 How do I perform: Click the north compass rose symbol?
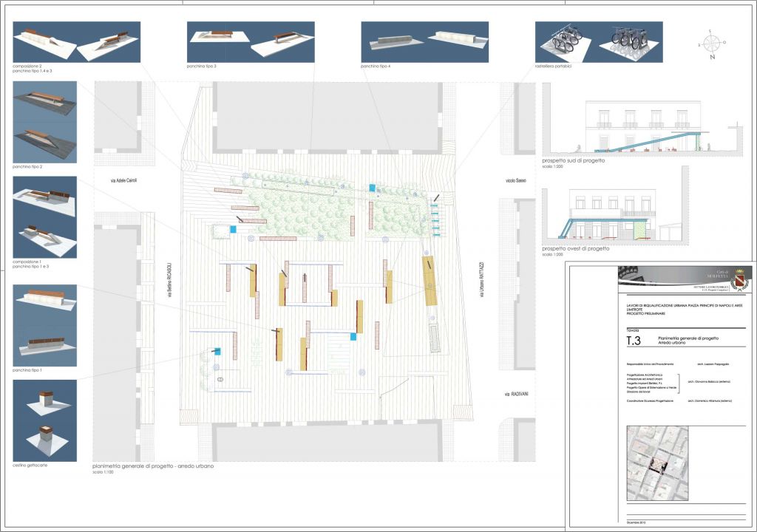710,44
